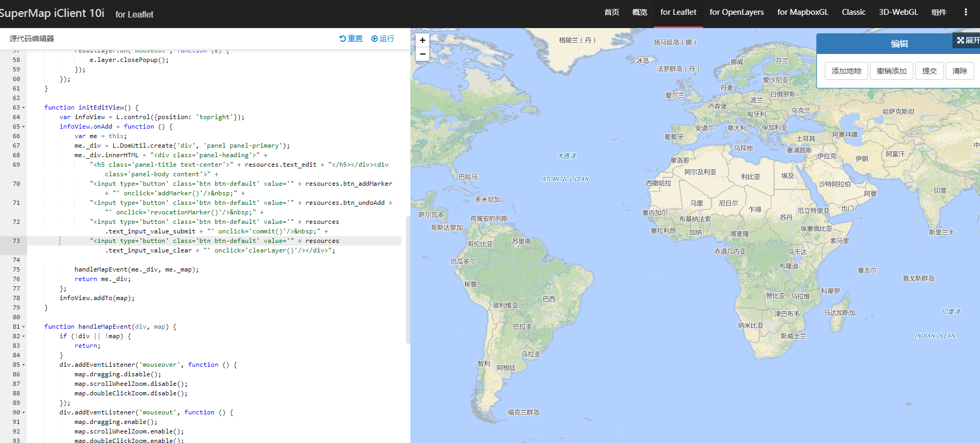Click the 印度 map label
Viewport: 980px width, 443px height.
tap(940, 191)
